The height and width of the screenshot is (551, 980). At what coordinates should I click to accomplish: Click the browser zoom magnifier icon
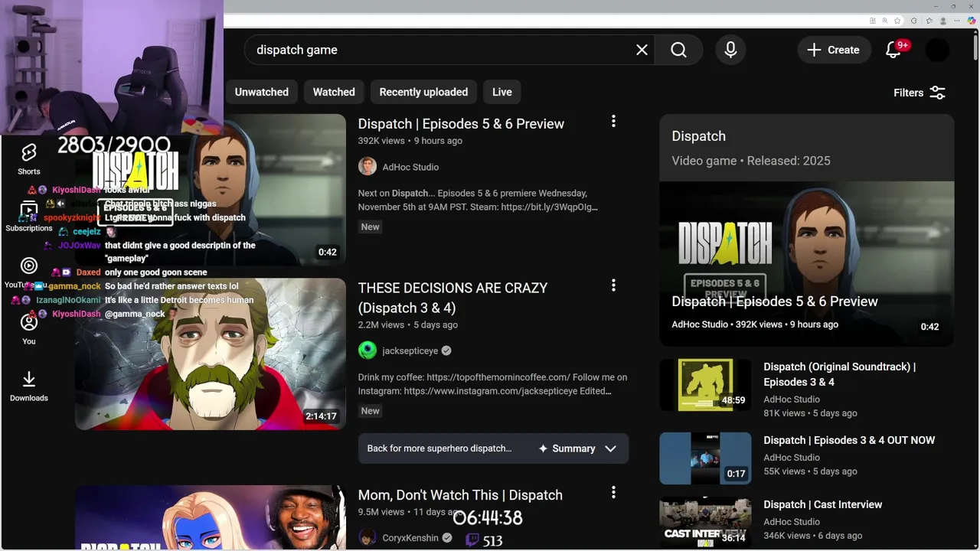pyautogui.click(x=885, y=21)
